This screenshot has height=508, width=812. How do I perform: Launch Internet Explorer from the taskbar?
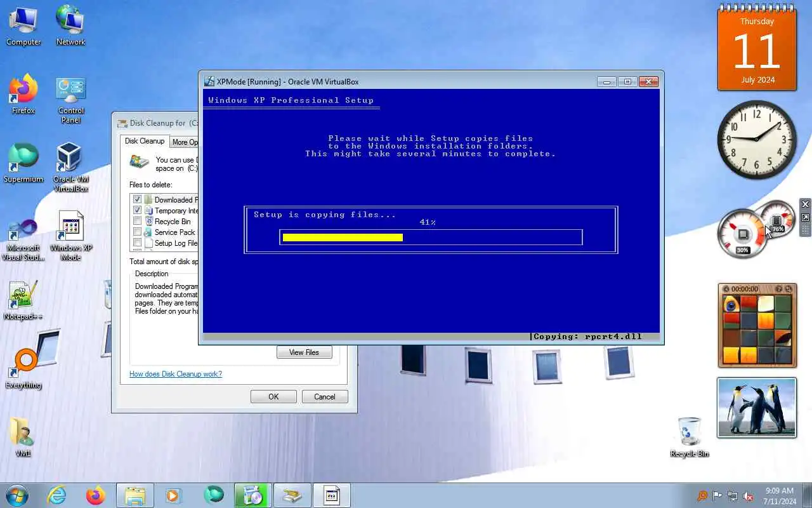tap(57, 495)
